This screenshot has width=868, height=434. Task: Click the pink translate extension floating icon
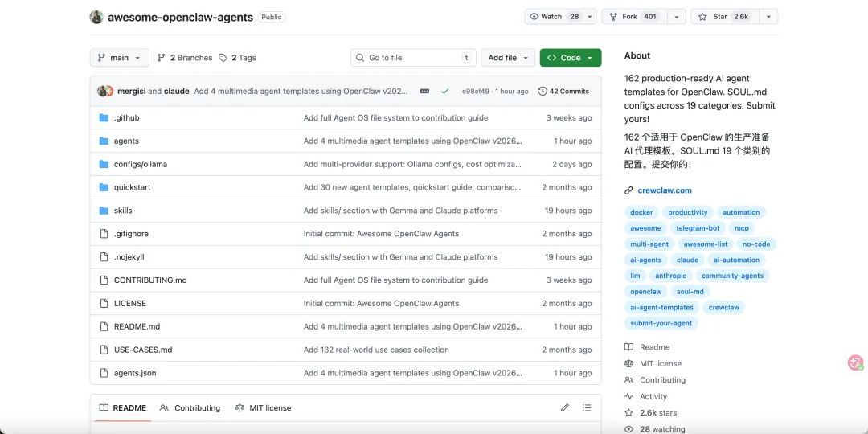(856, 363)
